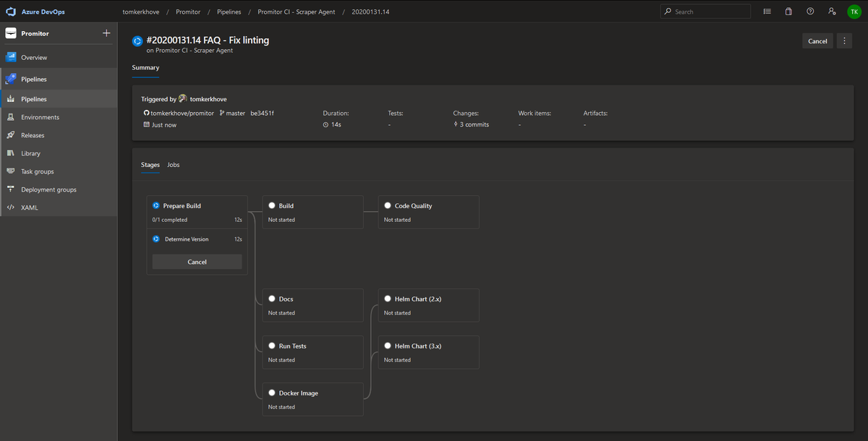
Task: Open the Docs stage card
Action: click(x=312, y=305)
